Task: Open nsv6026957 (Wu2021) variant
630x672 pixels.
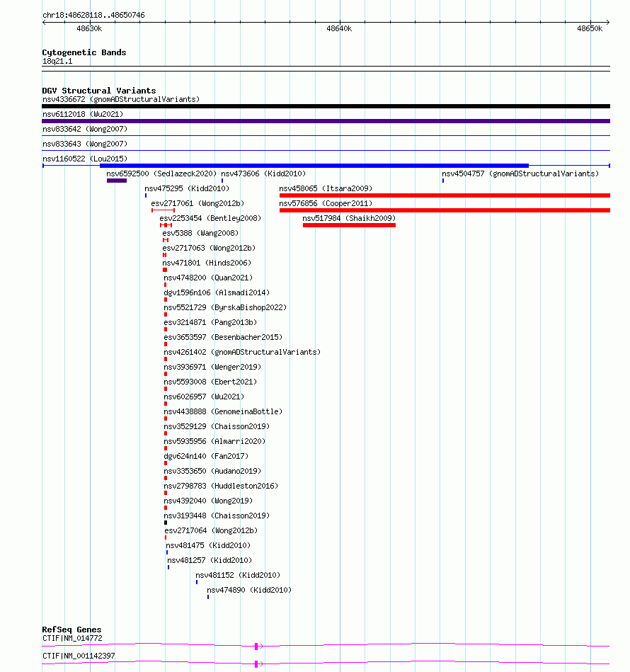Action: coord(204,397)
